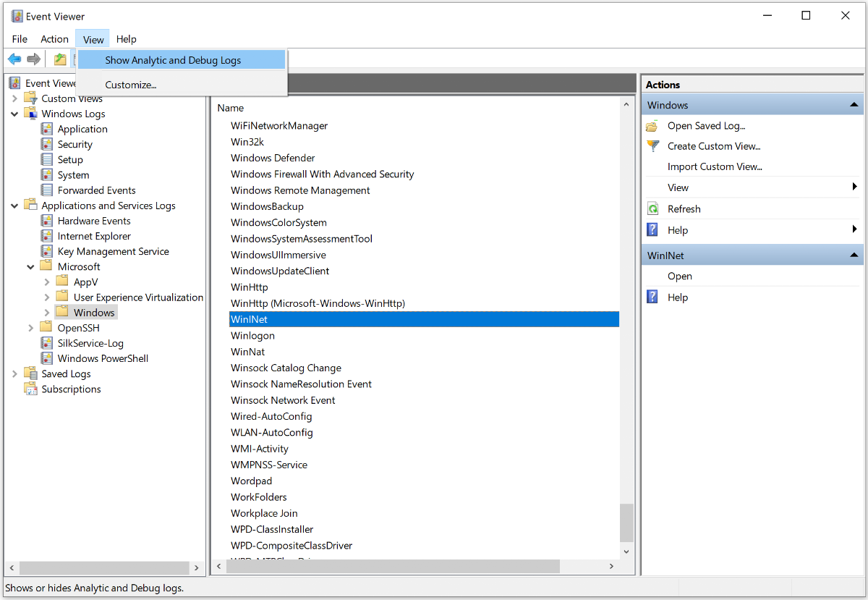Viewport: 868px width, 600px height.
Task: Select the Windows PowerShell log icon
Action: pos(47,358)
